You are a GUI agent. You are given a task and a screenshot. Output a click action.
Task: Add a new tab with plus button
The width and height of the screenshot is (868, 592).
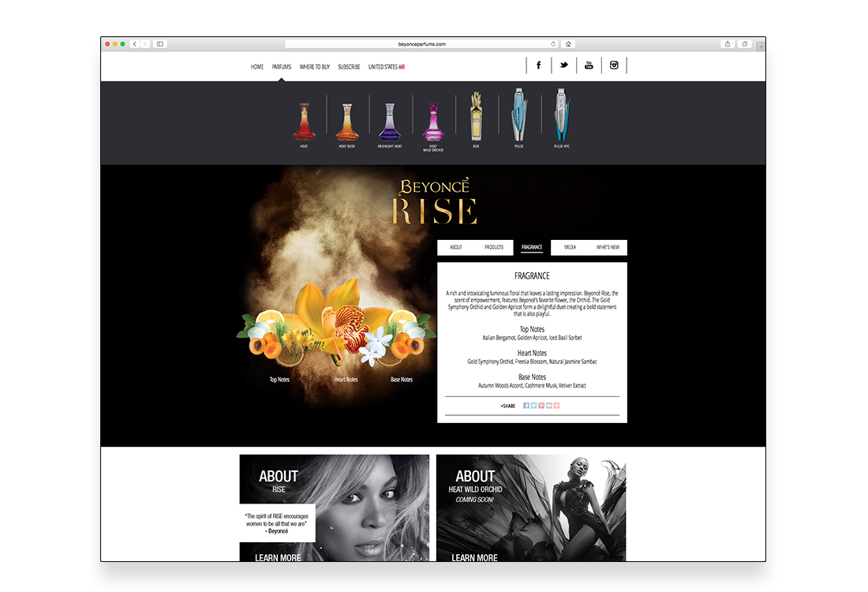pyautogui.click(x=761, y=46)
